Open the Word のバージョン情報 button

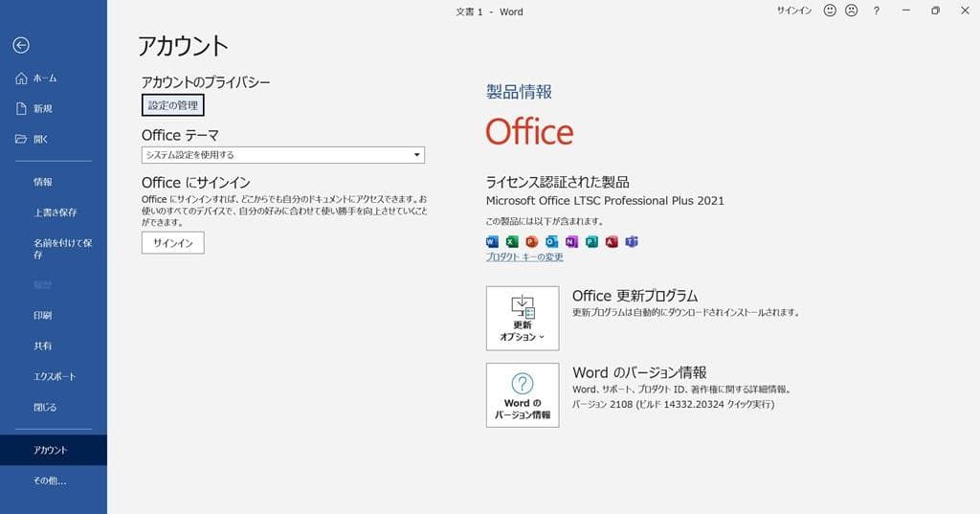coord(523,394)
